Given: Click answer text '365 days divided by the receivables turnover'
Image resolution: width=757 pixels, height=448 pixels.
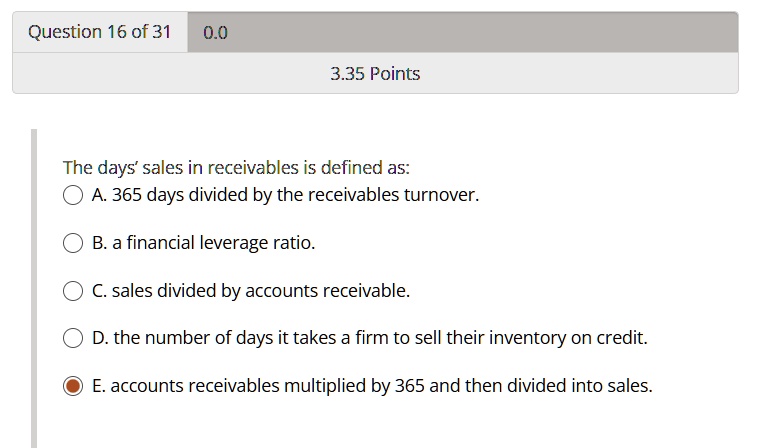Looking at the screenshot, I should [295, 195].
